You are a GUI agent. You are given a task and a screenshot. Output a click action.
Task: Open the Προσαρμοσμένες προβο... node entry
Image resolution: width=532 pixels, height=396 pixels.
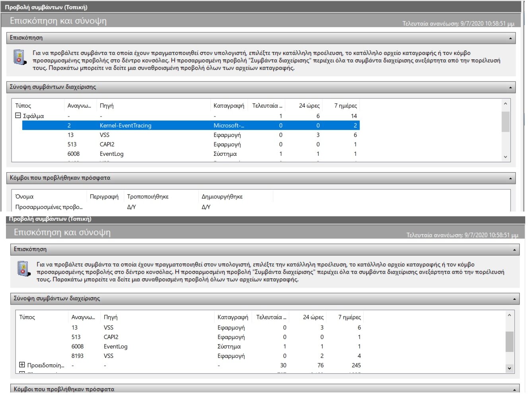[x=49, y=207]
